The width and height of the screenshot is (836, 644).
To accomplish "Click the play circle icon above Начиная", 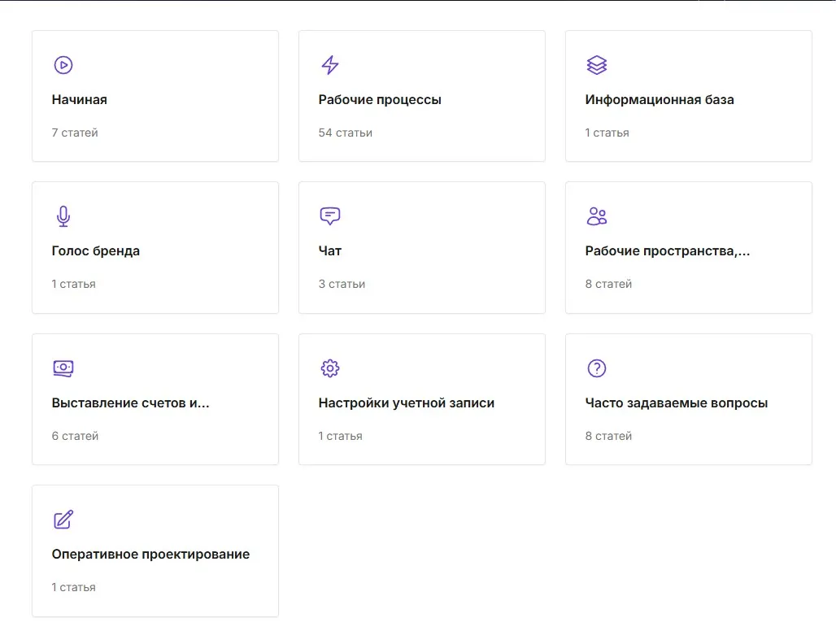I will coord(63,65).
